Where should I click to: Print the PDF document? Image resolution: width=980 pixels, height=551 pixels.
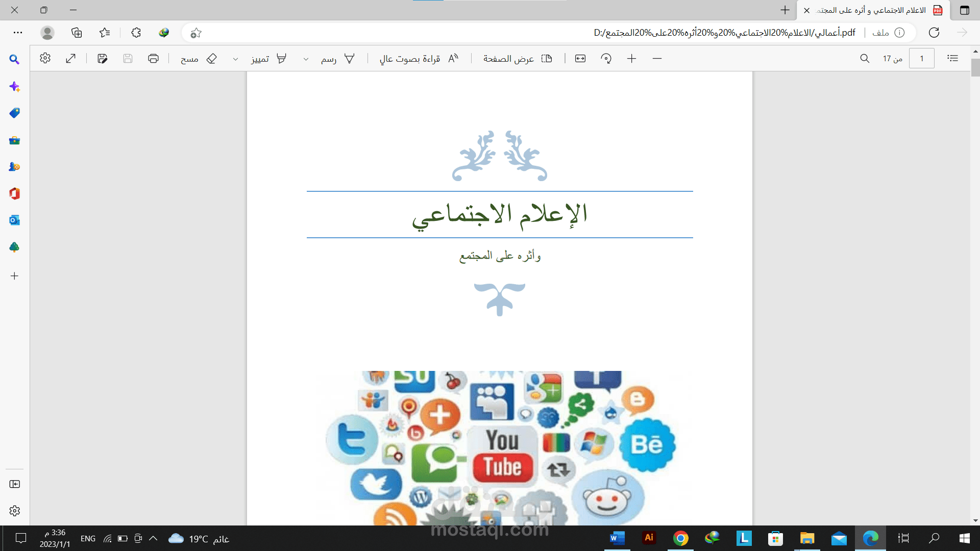153,58
